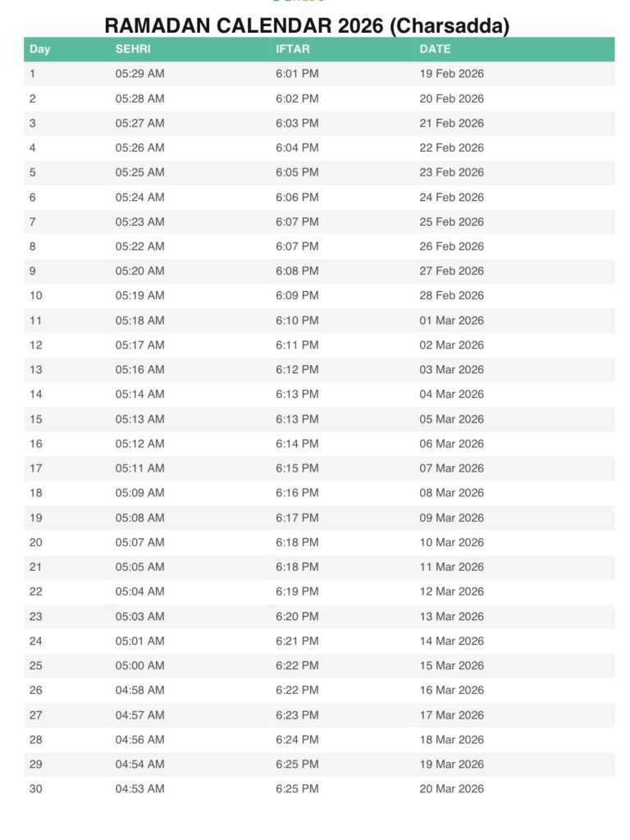Select the 04:53 AM Sehri time
Viewport: 630px width, 840px height.
tap(139, 789)
